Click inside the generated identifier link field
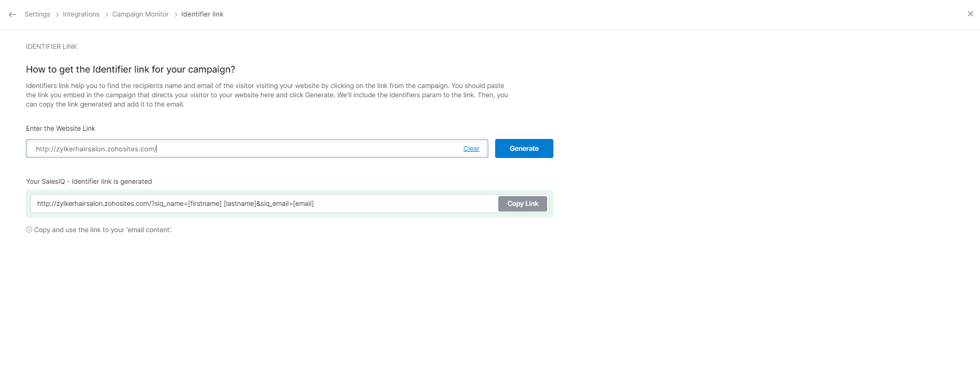The image size is (980, 385). pyautogui.click(x=264, y=204)
